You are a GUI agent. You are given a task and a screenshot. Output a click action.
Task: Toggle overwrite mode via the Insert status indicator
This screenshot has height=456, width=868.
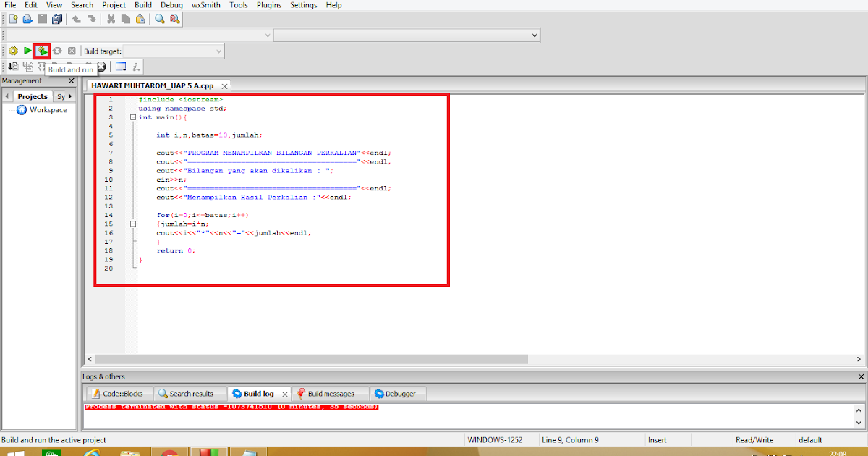pos(657,439)
